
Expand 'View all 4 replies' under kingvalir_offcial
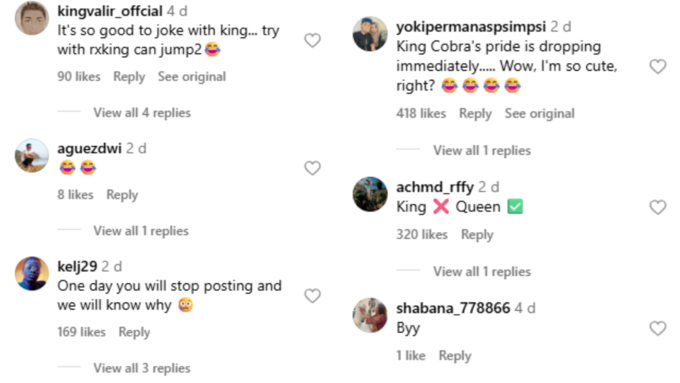tap(142, 113)
